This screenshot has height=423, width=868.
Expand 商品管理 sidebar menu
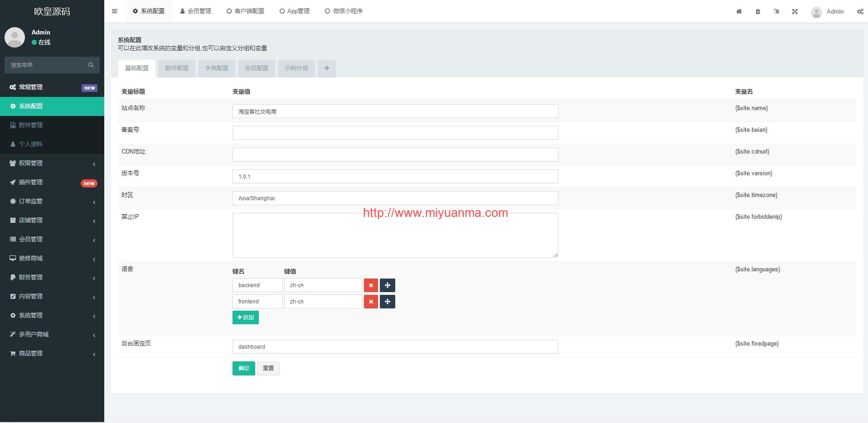(x=52, y=354)
